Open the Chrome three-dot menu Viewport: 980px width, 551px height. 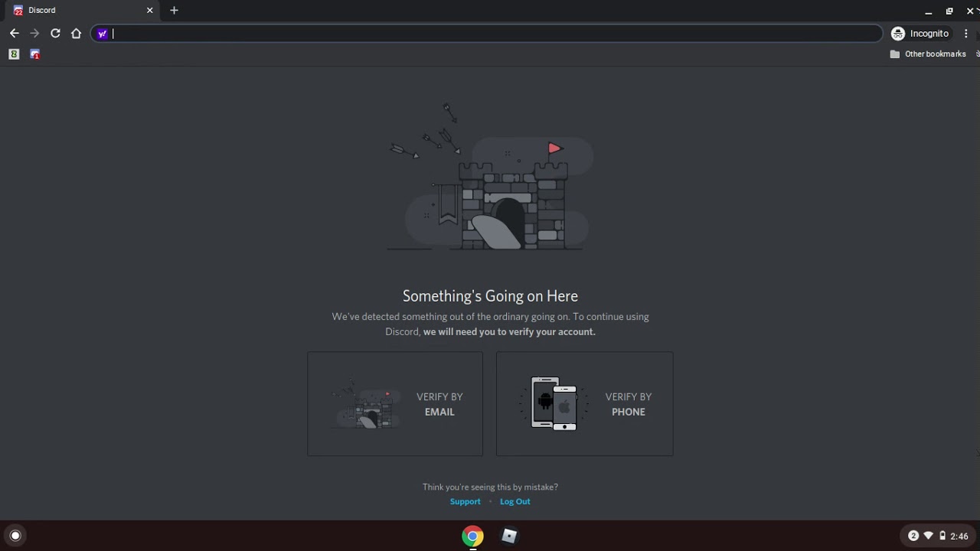(x=966, y=34)
